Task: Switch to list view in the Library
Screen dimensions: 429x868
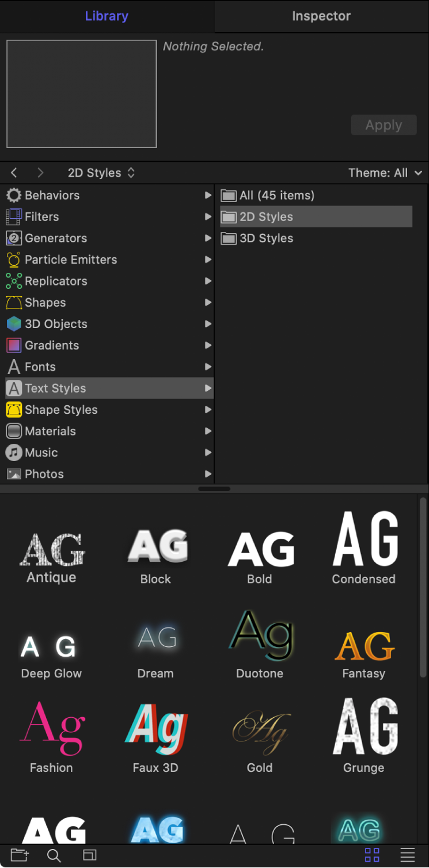Action: 408,855
